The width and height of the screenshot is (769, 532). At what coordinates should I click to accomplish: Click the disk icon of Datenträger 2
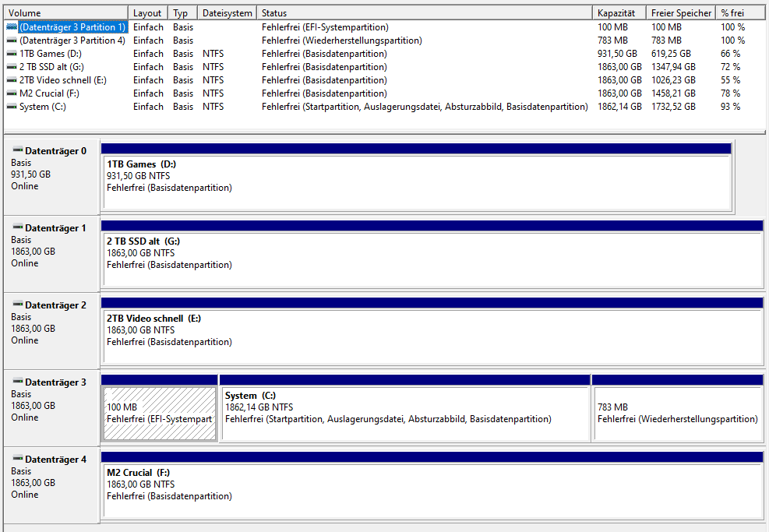[x=18, y=304]
